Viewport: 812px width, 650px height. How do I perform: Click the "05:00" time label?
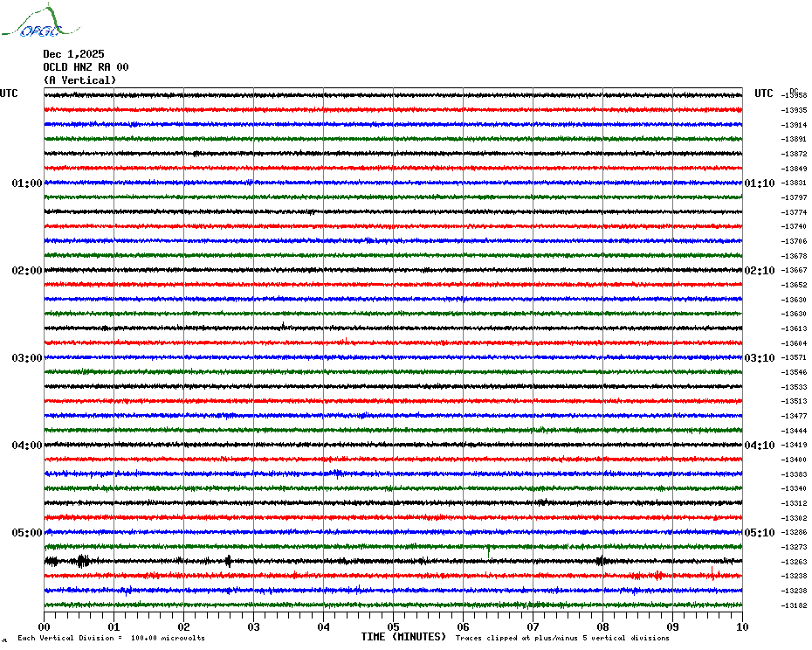[x=27, y=533]
